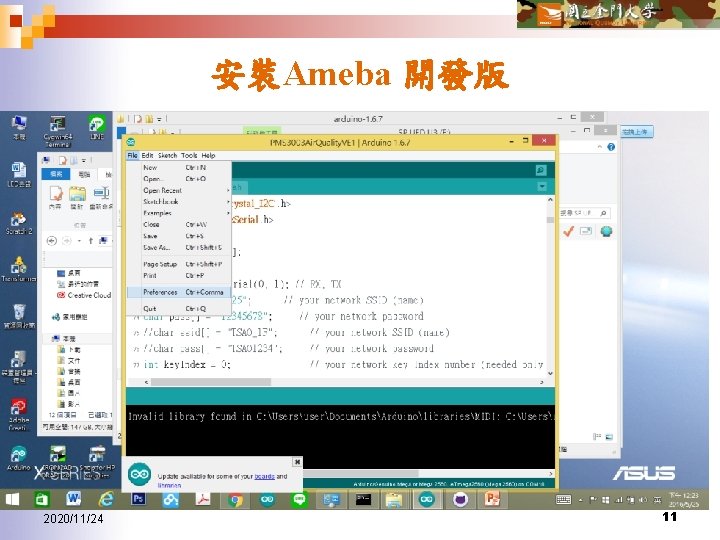Viewport: 720px width, 540px height.
Task: Open the Tools menu in Arduino
Action: click(189, 155)
